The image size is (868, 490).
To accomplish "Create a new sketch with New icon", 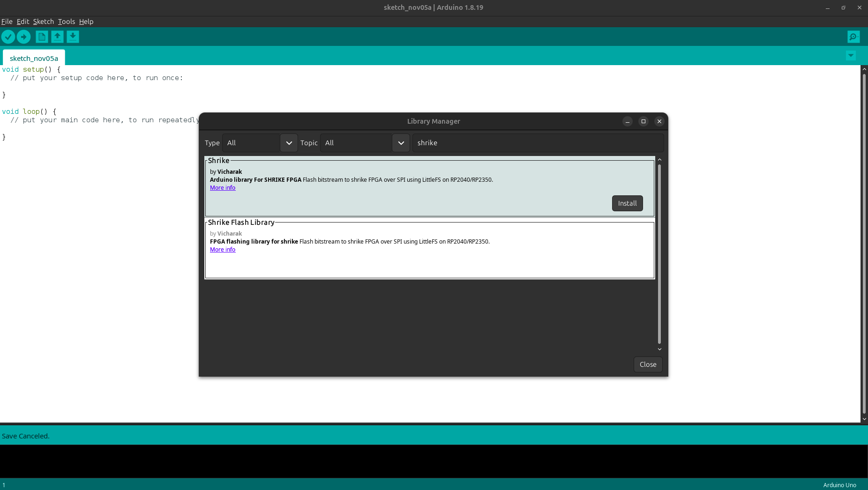I will (42, 37).
